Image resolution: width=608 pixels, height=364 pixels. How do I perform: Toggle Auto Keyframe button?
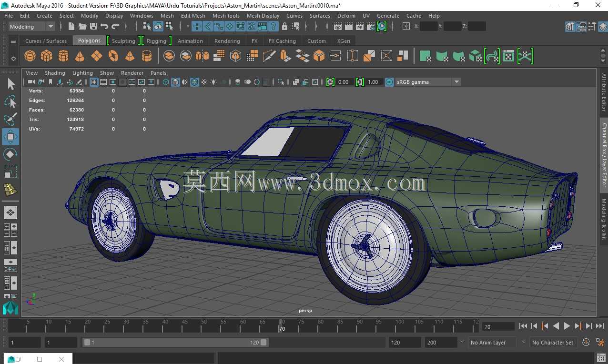tap(586, 342)
